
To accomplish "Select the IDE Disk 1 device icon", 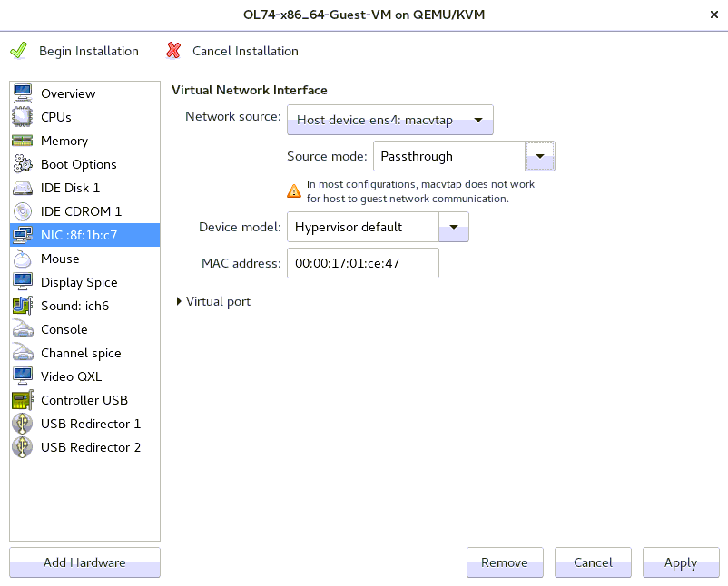I will [x=23, y=188].
